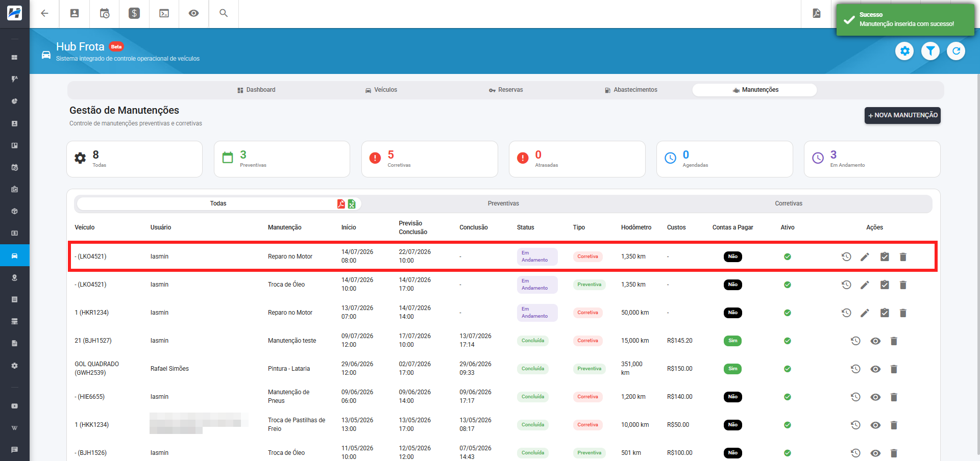Open the search icon in top toolbar

tap(224, 13)
